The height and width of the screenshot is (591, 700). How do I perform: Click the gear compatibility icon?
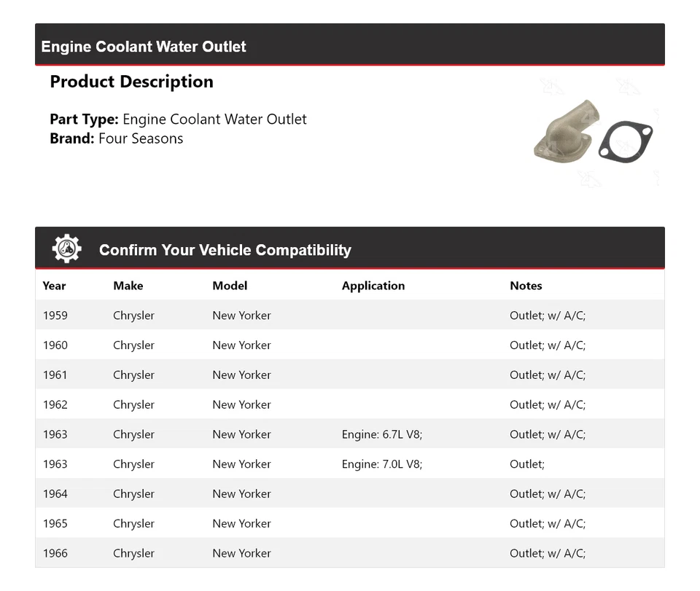point(66,248)
